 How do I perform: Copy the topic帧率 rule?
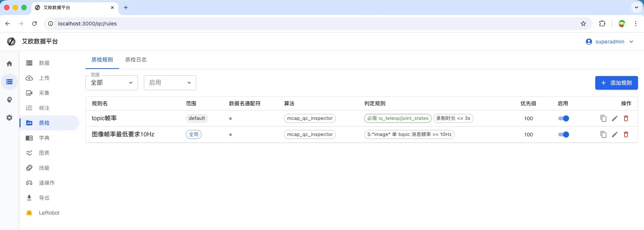[x=603, y=118]
